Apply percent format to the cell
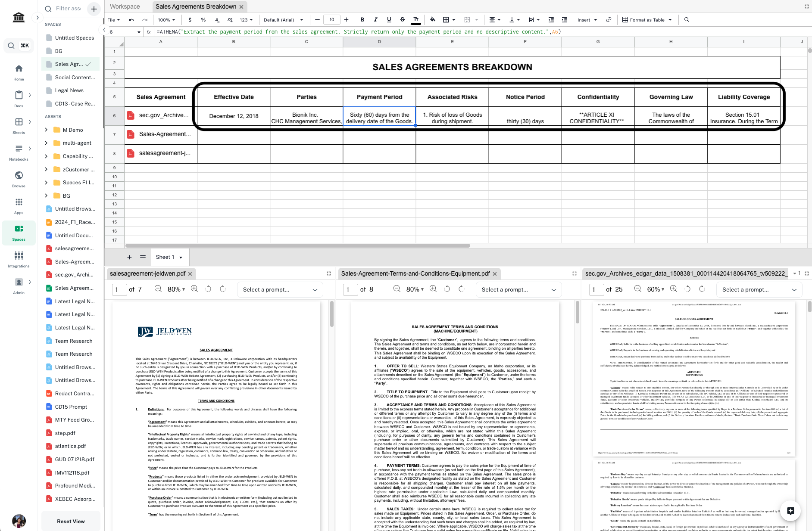This screenshot has width=812, height=531. pyautogui.click(x=203, y=20)
